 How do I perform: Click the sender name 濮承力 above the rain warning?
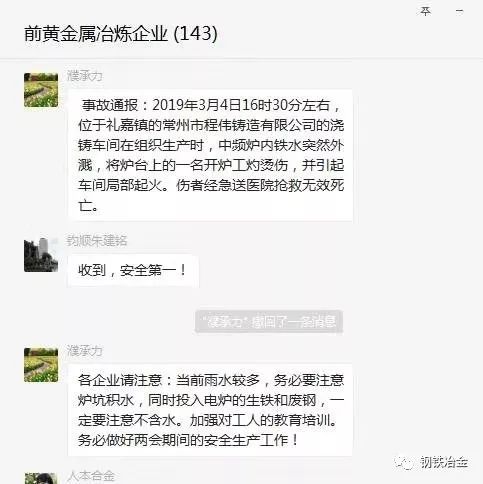pos(85,351)
